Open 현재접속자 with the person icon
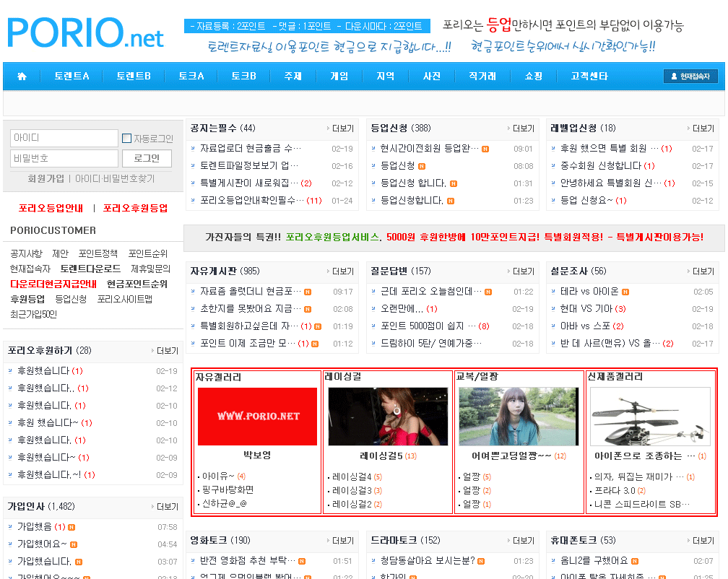The height and width of the screenshot is (579, 728). click(x=690, y=77)
